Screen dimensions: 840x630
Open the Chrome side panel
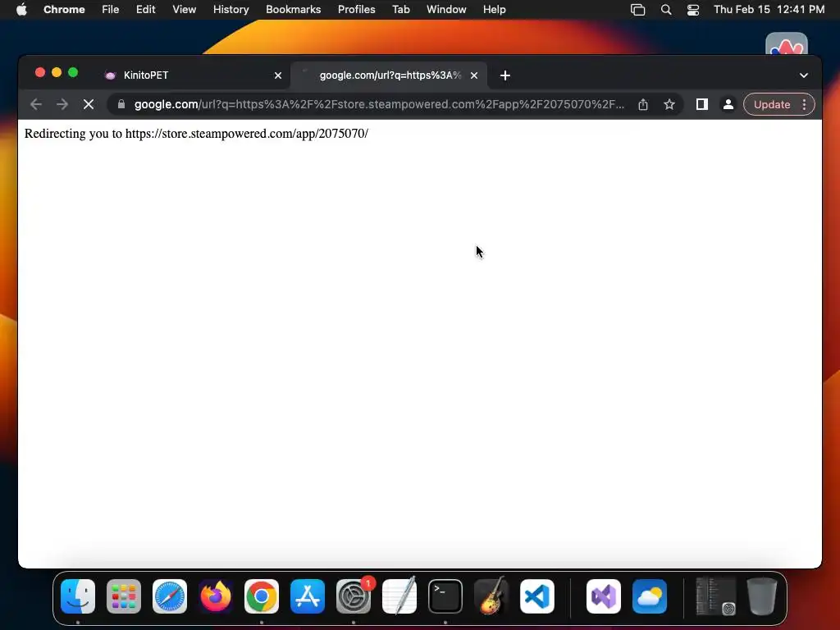(702, 104)
